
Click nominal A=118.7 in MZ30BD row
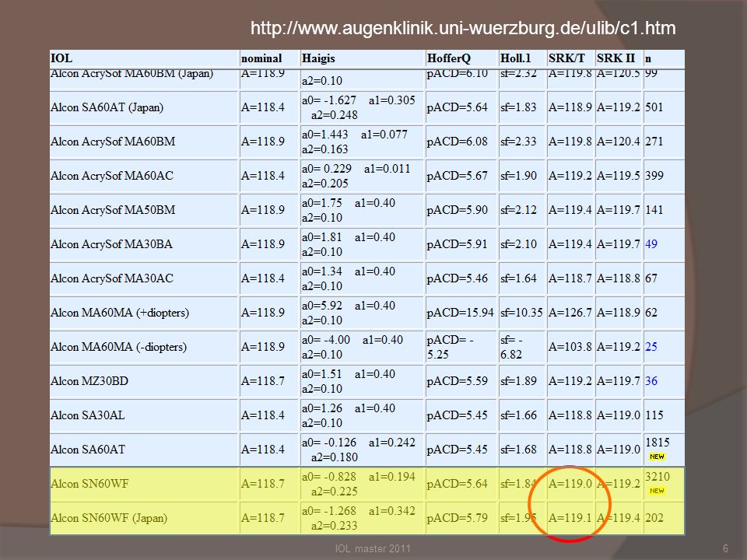tap(262, 381)
